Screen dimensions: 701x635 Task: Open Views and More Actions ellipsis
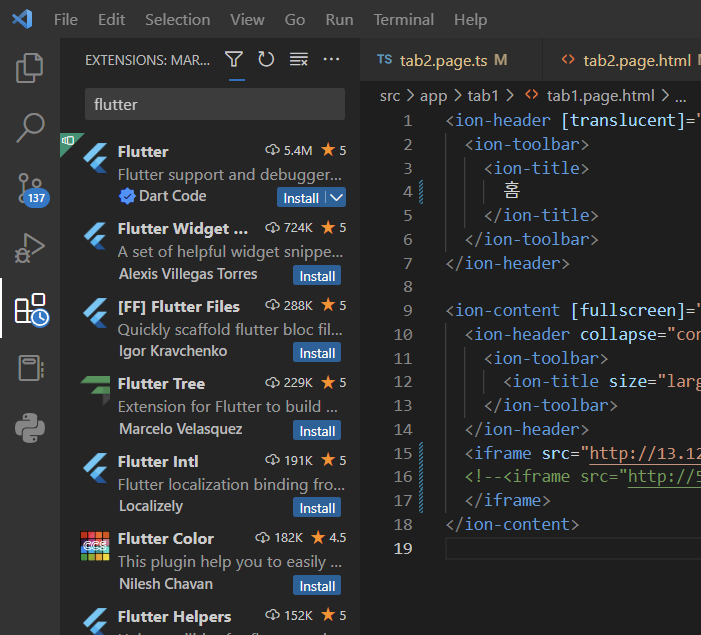click(331, 59)
